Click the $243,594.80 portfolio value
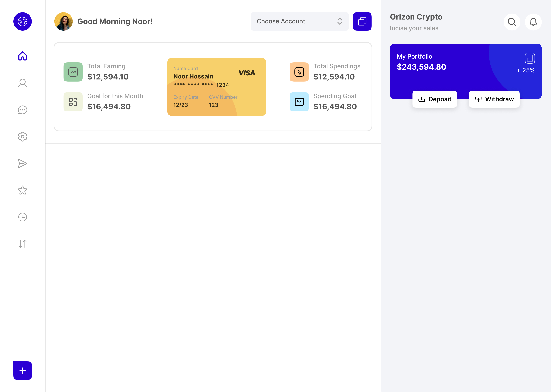 (421, 67)
